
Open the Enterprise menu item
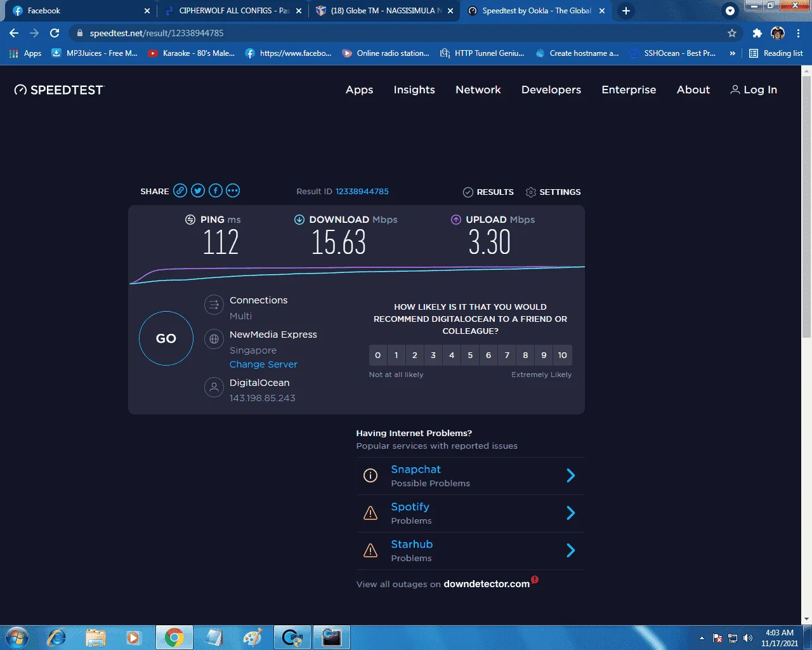629,90
